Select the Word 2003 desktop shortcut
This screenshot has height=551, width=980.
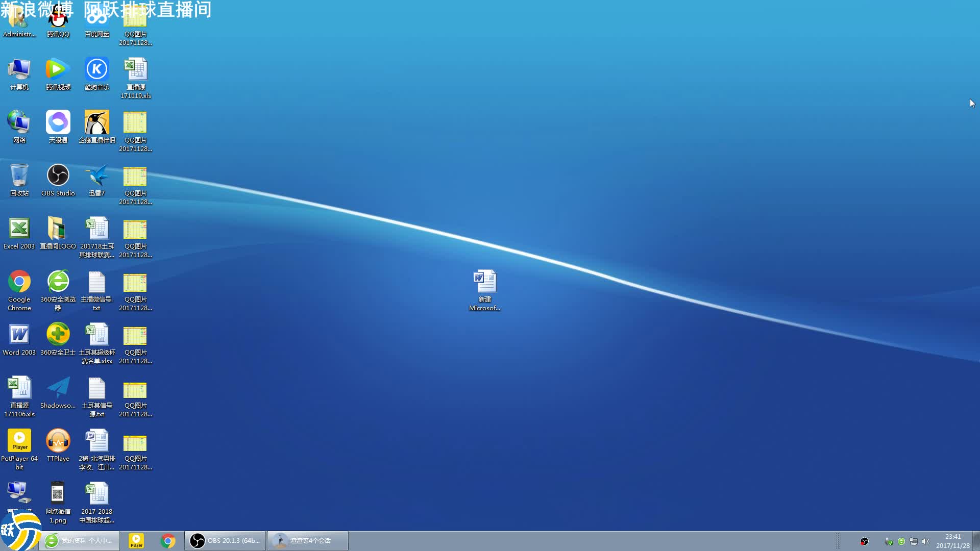19,335
